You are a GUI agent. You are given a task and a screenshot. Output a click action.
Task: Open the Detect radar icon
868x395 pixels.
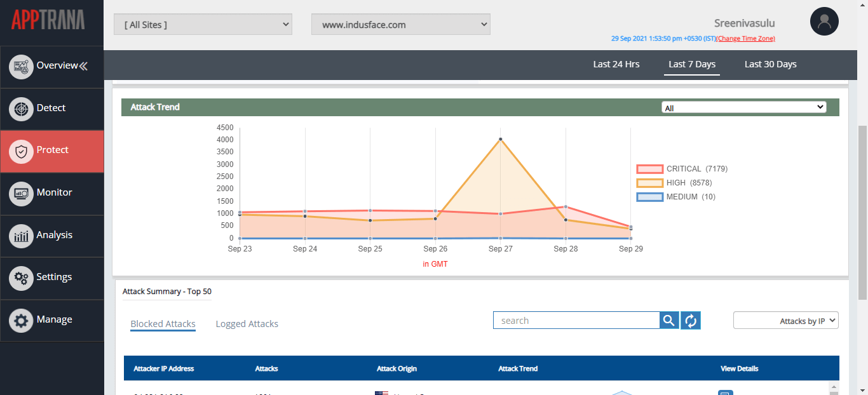(x=22, y=109)
